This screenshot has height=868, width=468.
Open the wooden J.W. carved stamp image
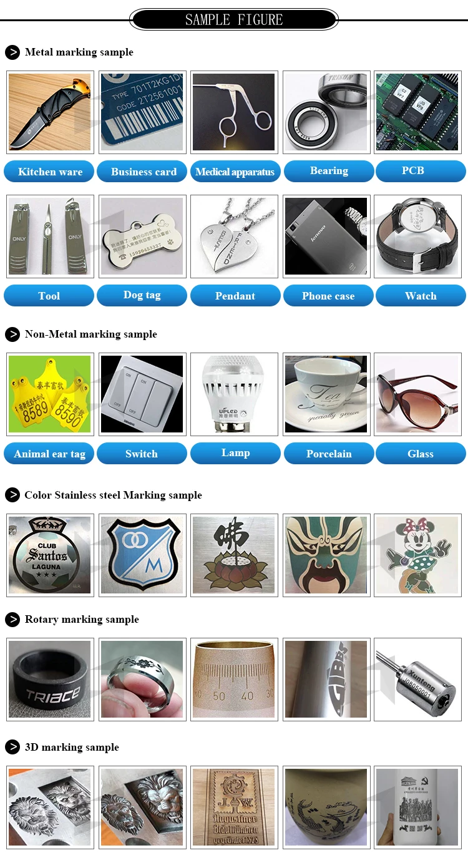pos(234,807)
